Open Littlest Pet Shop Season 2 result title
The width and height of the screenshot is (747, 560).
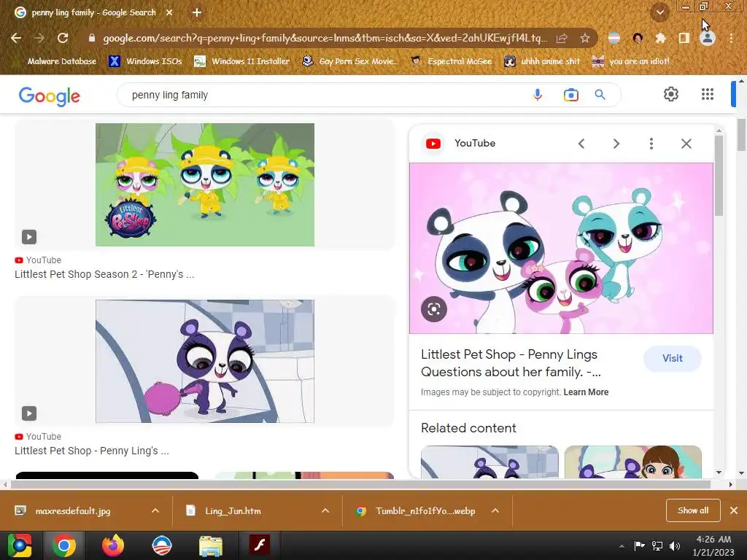point(104,274)
